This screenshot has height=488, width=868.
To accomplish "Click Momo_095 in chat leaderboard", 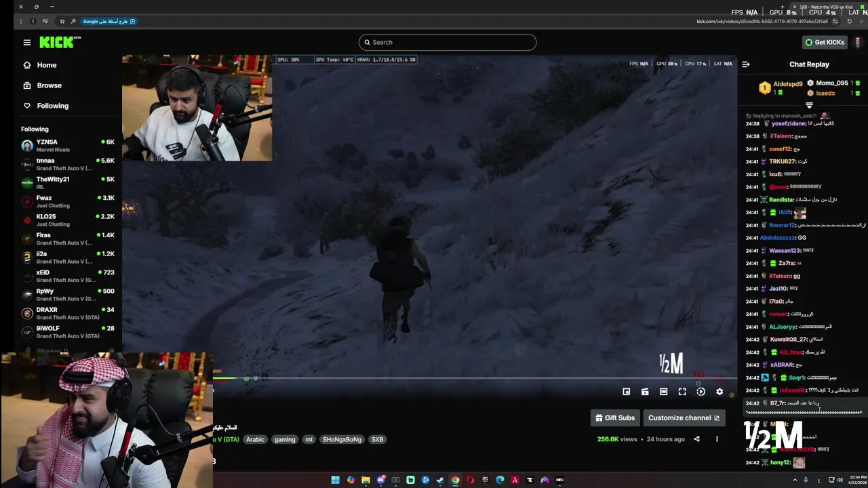I will [832, 83].
